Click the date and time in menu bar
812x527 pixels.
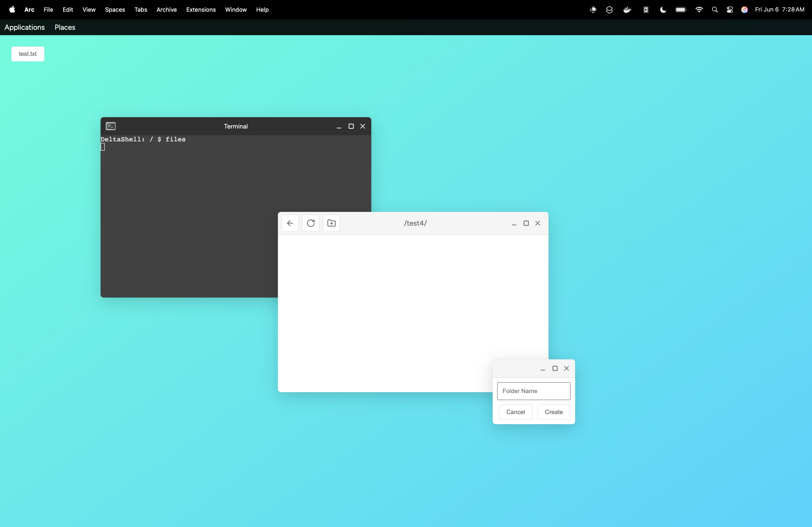780,9
